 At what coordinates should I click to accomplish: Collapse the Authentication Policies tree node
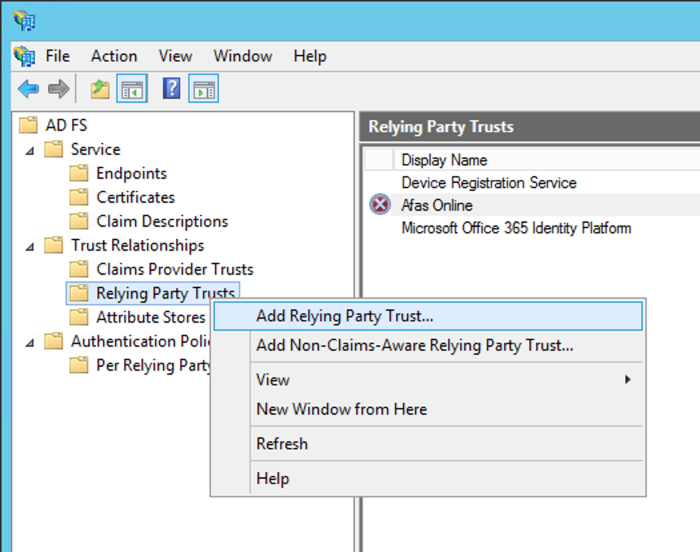click(x=29, y=343)
